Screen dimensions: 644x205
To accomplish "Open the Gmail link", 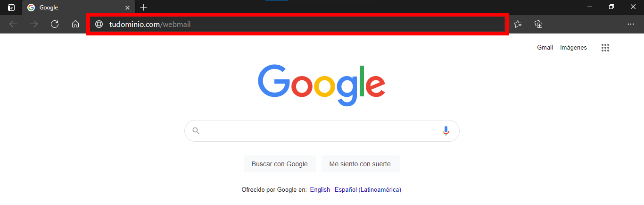I will click(x=545, y=47).
